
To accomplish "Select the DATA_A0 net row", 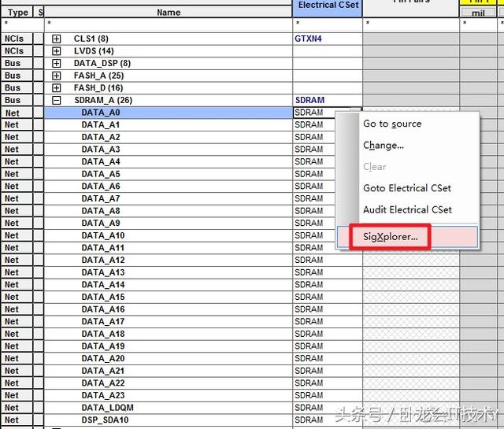I will [101, 113].
